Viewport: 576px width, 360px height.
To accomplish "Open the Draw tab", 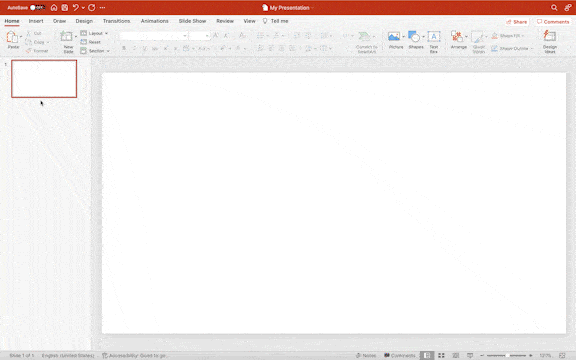I will 59,21.
